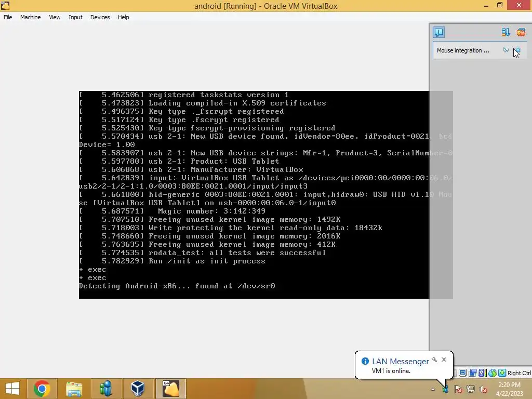Screen dimensions: 532x399
Task: Click the Mouse integration help icon
Action: [x=506, y=50]
